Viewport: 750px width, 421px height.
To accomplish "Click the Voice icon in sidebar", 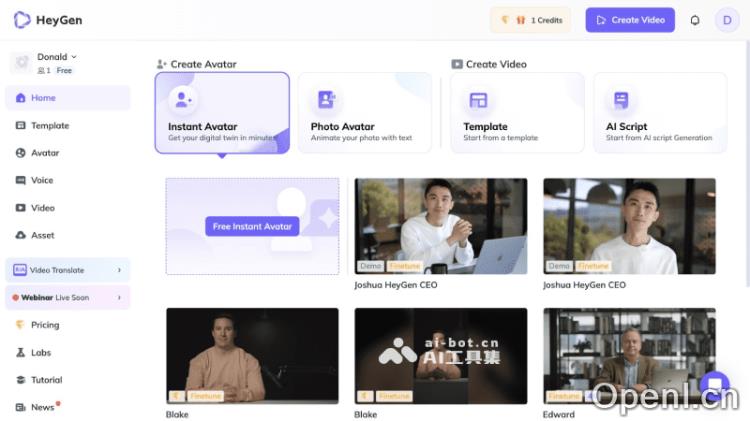I will [21, 181].
